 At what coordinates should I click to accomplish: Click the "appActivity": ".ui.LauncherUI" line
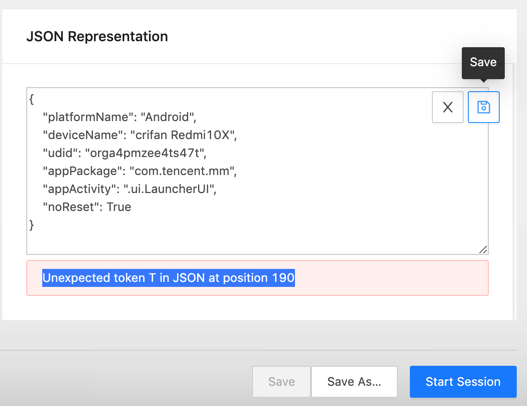point(129,189)
